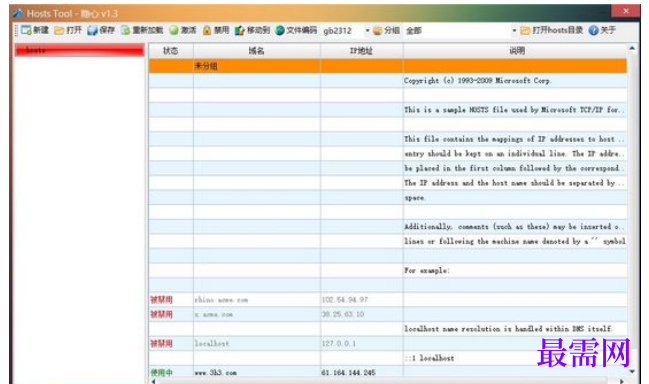649x384 pixels.
Task: Click the horizontal scrollbar left arrow
Action: click(x=154, y=381)
